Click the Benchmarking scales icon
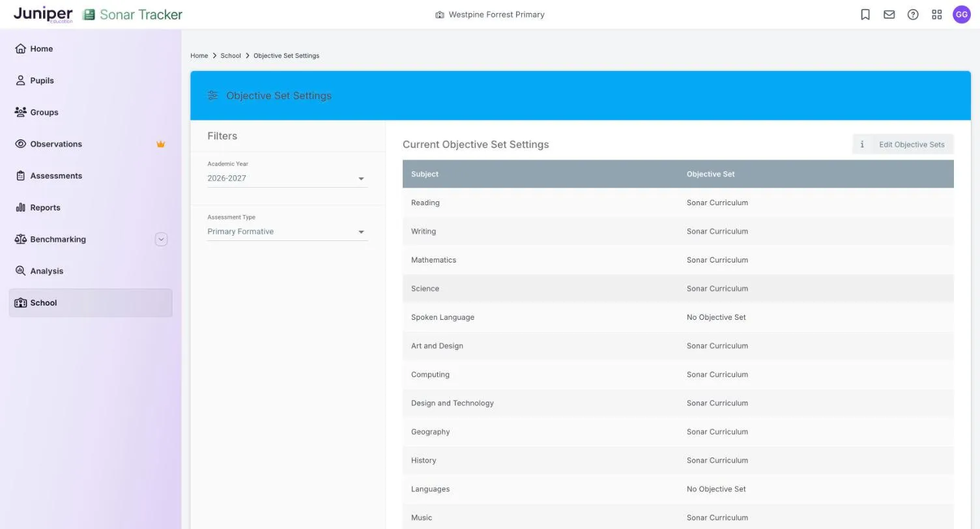Screen dimensions: 980x529 point(20,239)
